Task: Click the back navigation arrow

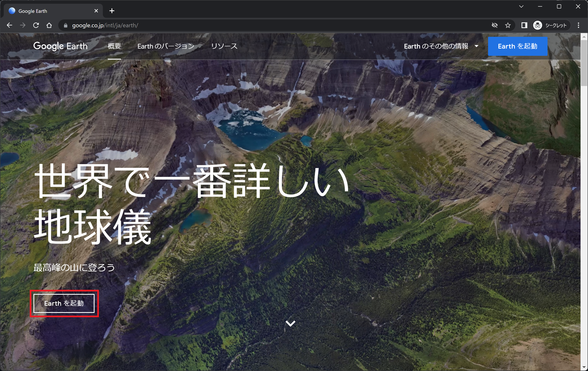Action: [9, 25]
